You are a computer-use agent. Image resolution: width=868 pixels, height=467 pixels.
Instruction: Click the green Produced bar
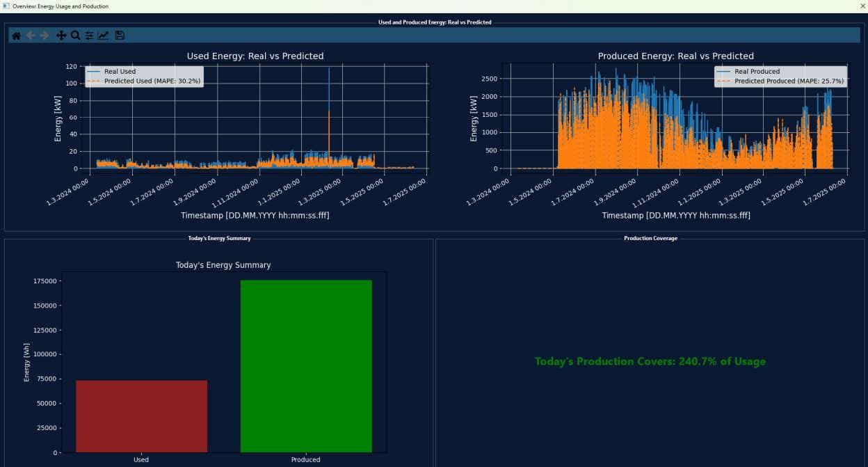tap(306, 366)
